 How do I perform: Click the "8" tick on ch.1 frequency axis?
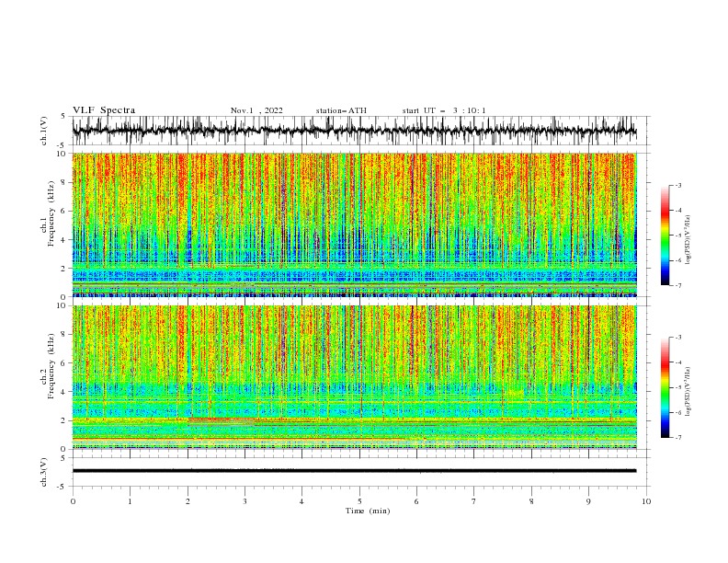tap(65, 182)
